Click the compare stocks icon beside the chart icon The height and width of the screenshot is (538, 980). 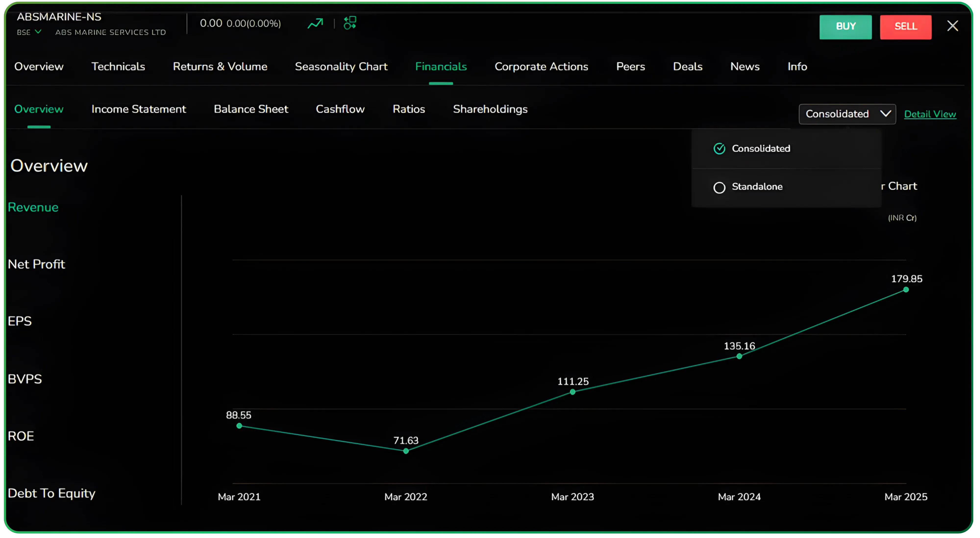click(x=350, y=23)
